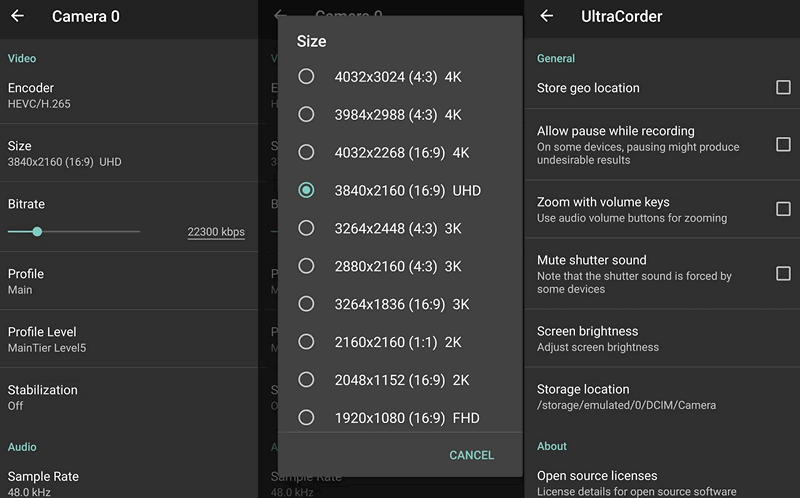Open Profile Level MainTier Level5 setting
Viewport: 800px width, 498px height.
pos(129,339)
